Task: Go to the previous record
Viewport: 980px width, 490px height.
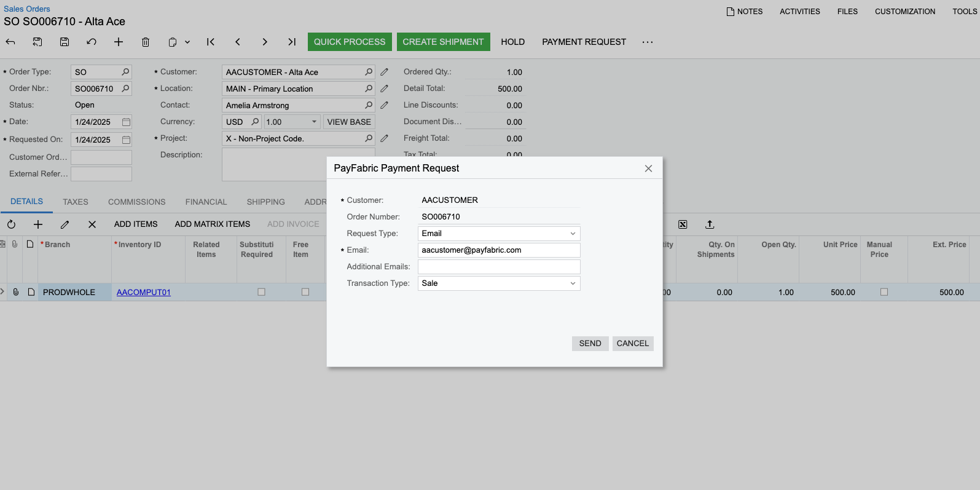Action: (x=238, y=42)
